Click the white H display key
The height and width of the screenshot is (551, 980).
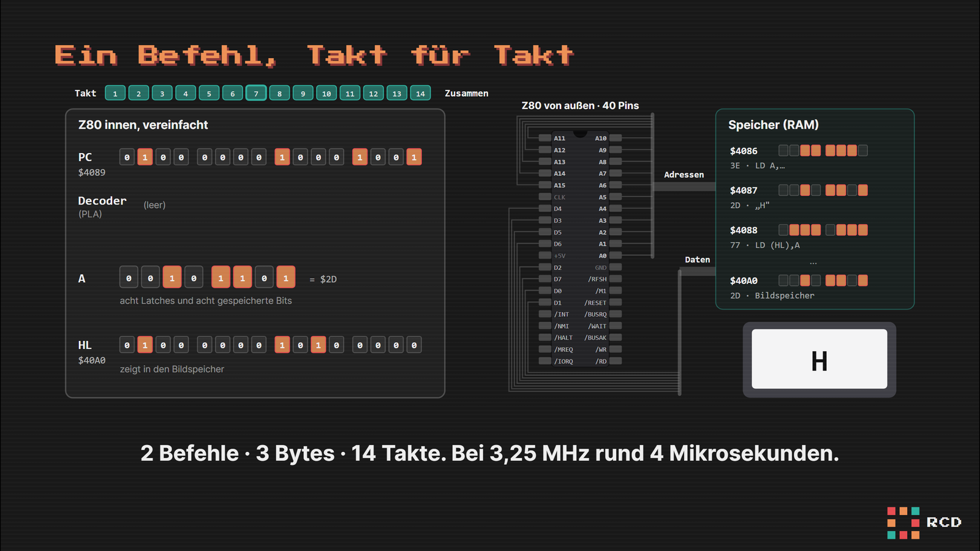click(x=820, y=359)
